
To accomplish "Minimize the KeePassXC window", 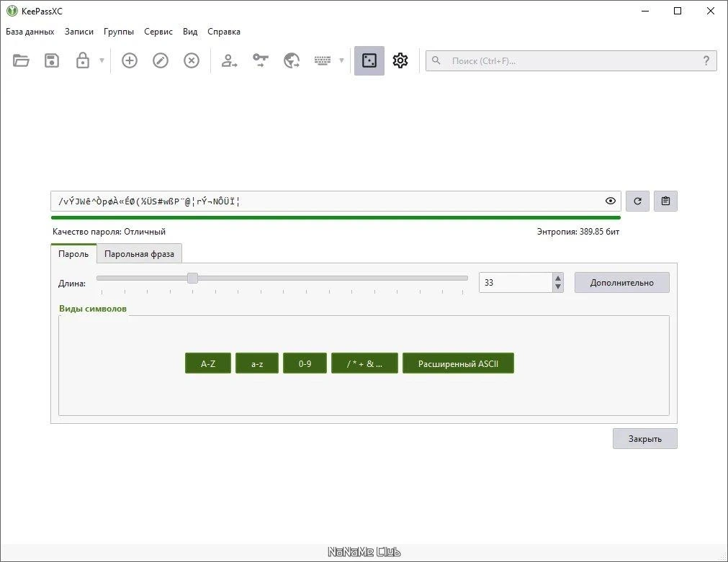I will (645, 11).
